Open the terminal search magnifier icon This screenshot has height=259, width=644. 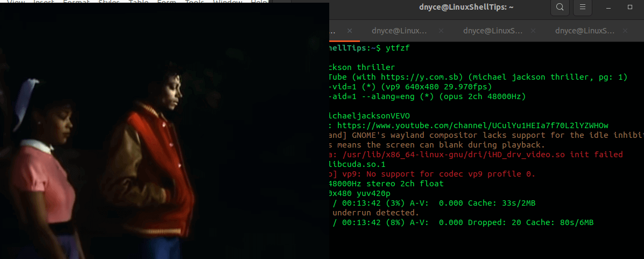pyautogui.click(x=560, y=7)
